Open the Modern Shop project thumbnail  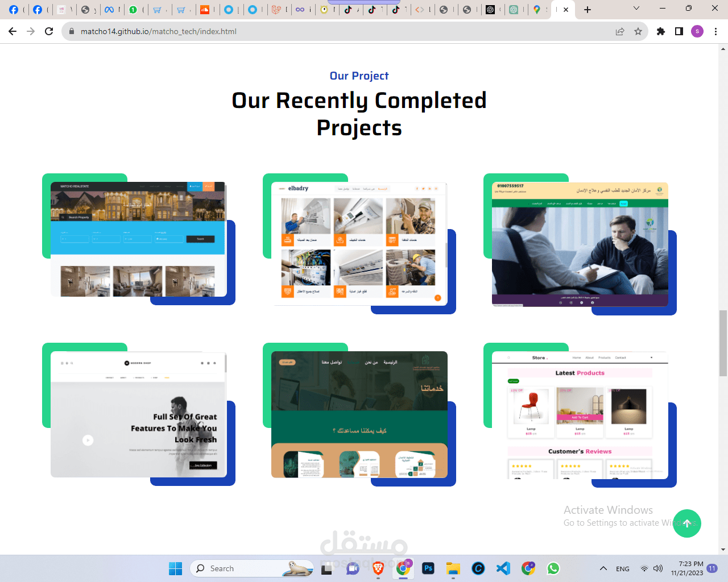pos(138,414)
